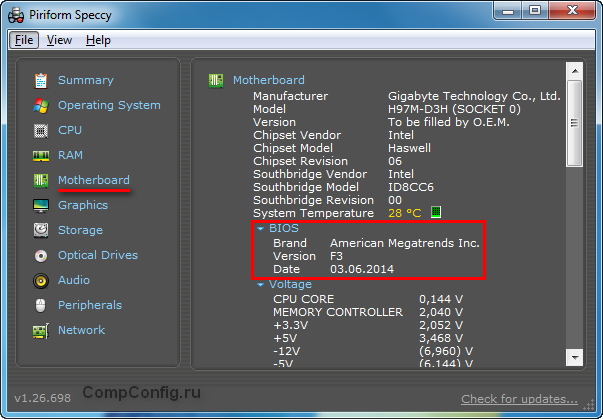
Task: Click the vertical scrollbar thumb
Action: pos(575,123)
